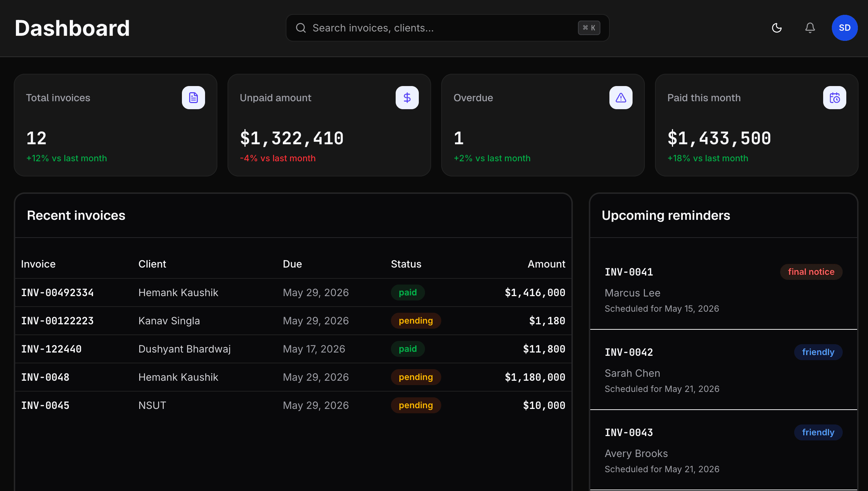
Task: Click the paid badge on INV-00492334
Action: coord(408,293)
